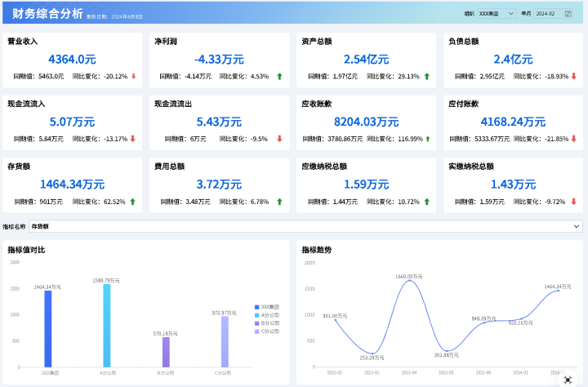588x387 pixels.
Task: Toggle the C分公司 legend series
Action: click(x=267, y=331)
